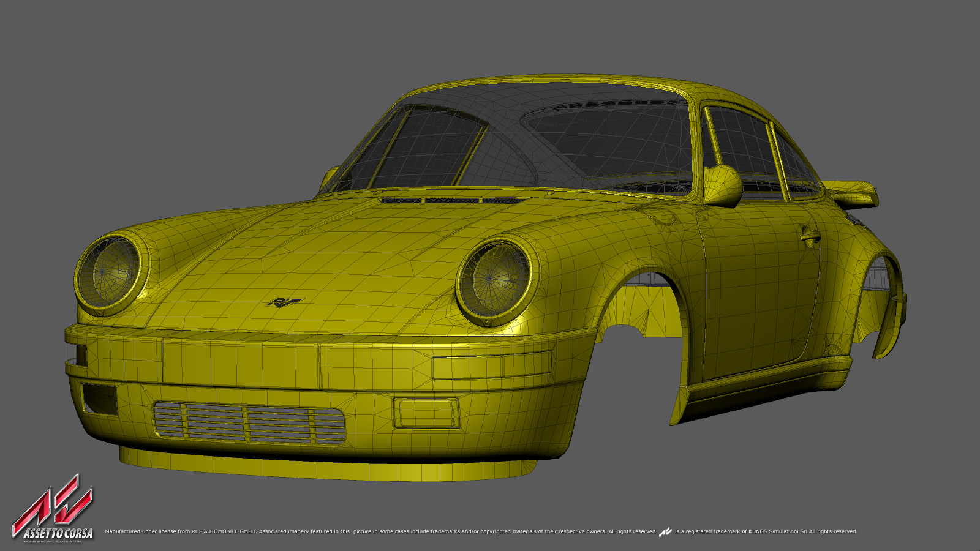Click the Assetto Corsa logo
Image resolution: width=980 pixels, height=551 pixels.
pos(53,509)
